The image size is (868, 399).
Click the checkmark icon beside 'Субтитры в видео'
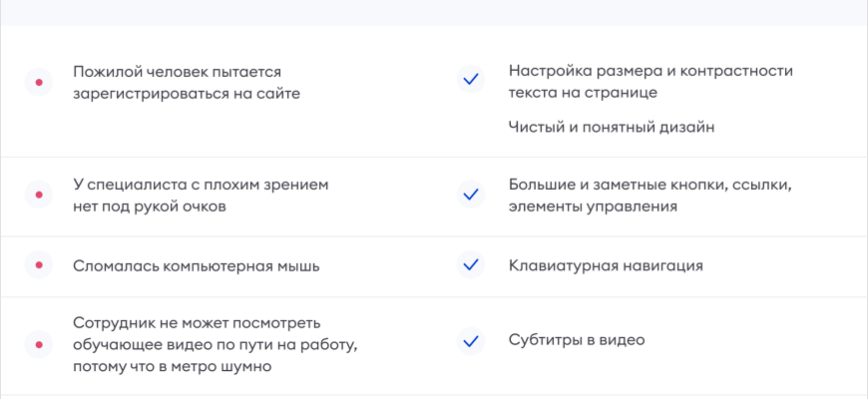[x=471, y=340]
